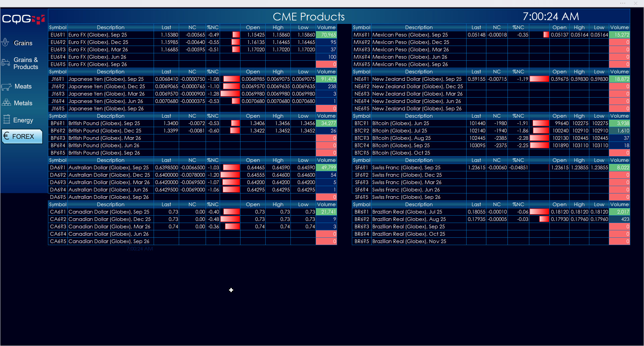Select symbol BP6?1 row

click(58, 123)
